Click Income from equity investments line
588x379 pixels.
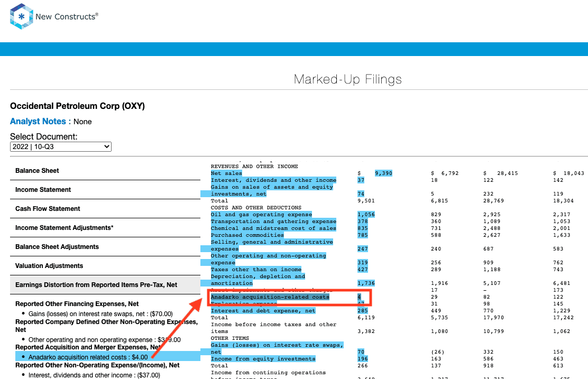[263, 359]
